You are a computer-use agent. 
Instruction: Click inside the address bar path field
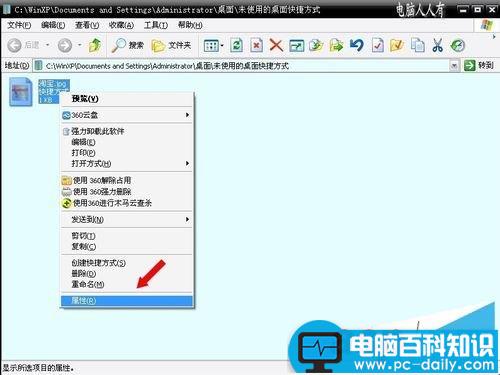click(x=242, y=66)
